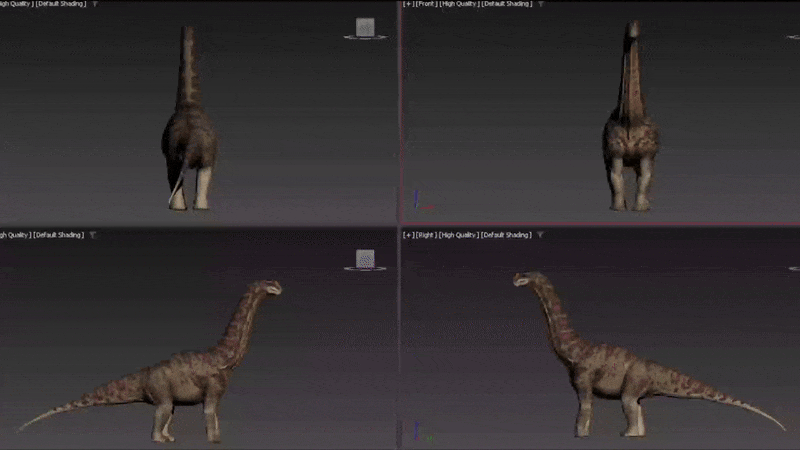Click the ViewCube in the top-left viewport
This screenshot has height=450, width=800.
(364, 27)
